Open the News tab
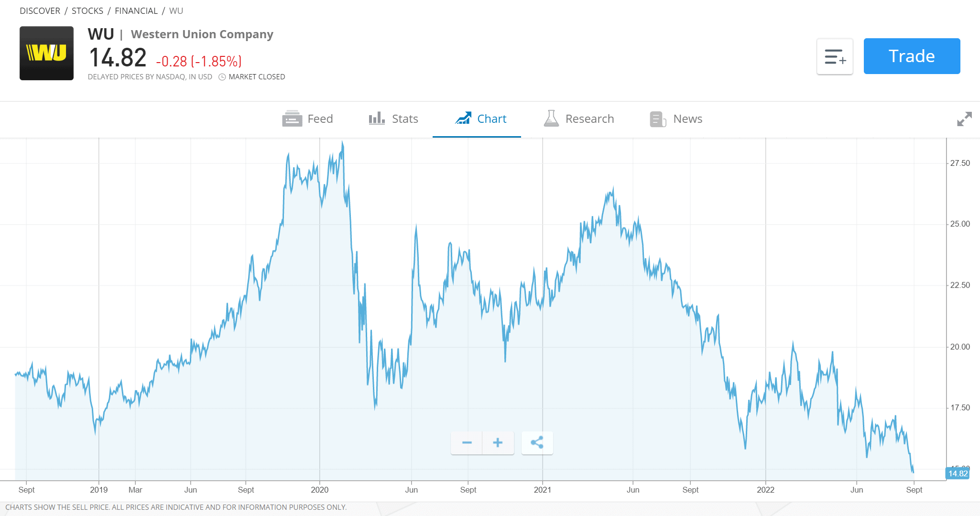 (676, 118)
